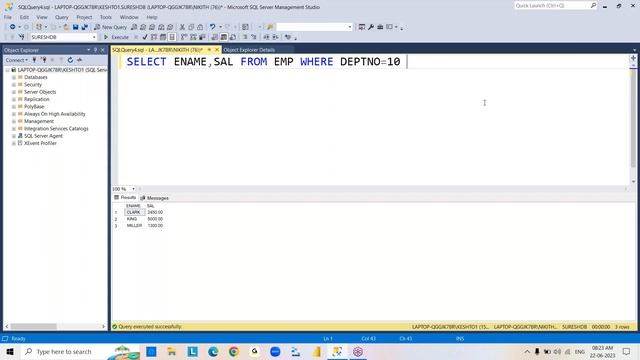Click the Save icon in toolbar
The width and height of the screenshot is (640, 360).
tap(76, 27)
